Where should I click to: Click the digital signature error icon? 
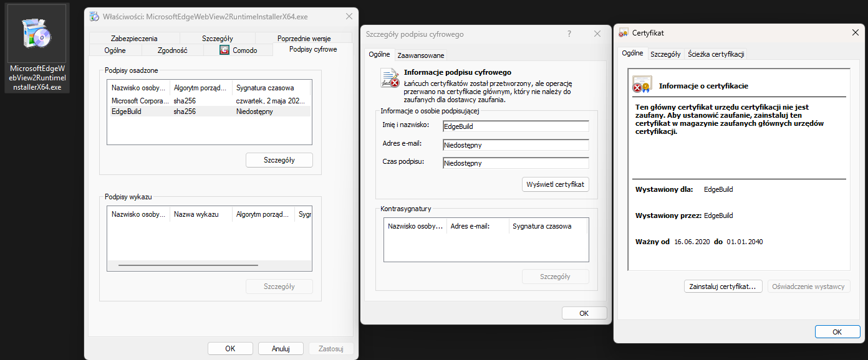[x=390, y=78]
